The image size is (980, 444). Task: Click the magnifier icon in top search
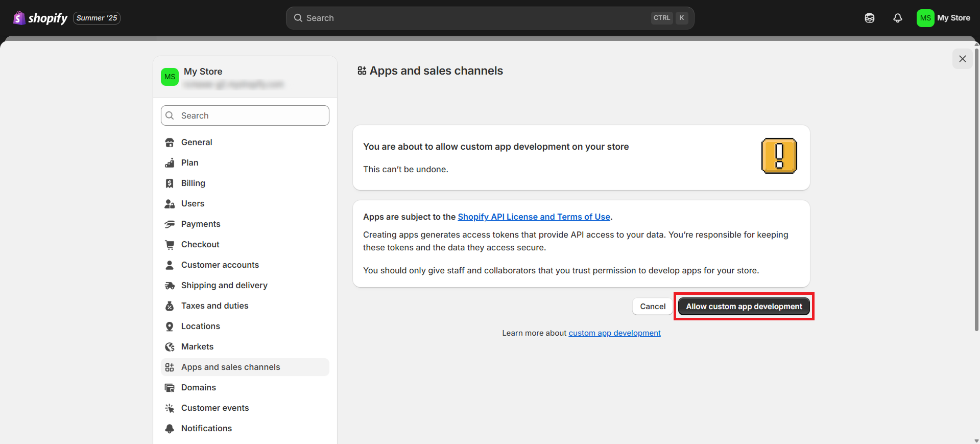pos(298,18)
